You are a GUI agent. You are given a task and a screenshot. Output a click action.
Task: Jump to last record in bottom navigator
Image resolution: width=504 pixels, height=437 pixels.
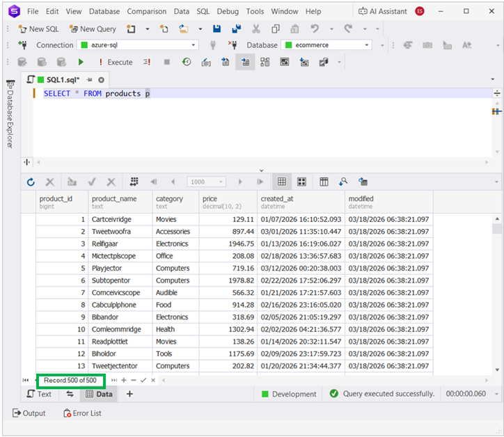pos(114,380)
